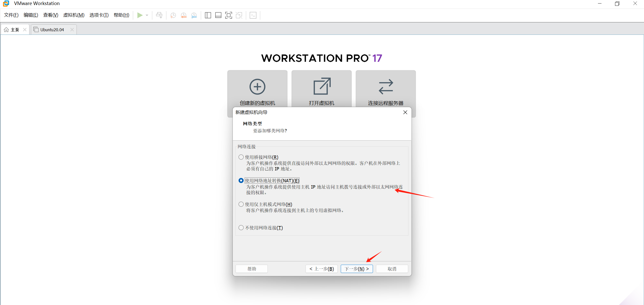Open the 文件(F) menu
Viewport: 644px width, 305px height.
11,15
